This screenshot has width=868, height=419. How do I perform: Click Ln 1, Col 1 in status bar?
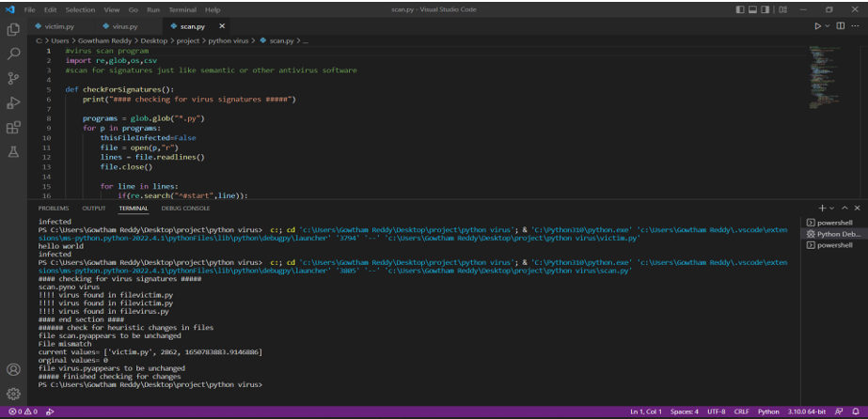pyautogui.click(x=645, y=411)
